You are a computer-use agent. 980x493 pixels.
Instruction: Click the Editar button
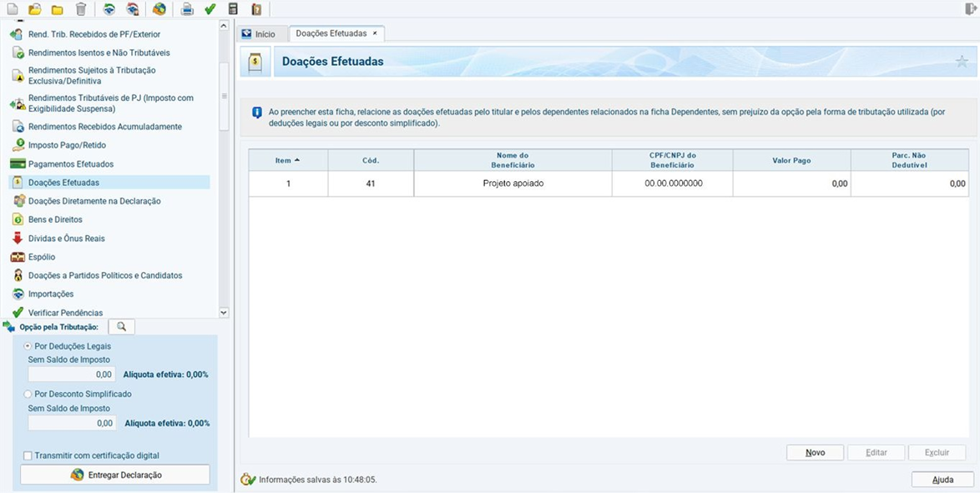point(876,452)
